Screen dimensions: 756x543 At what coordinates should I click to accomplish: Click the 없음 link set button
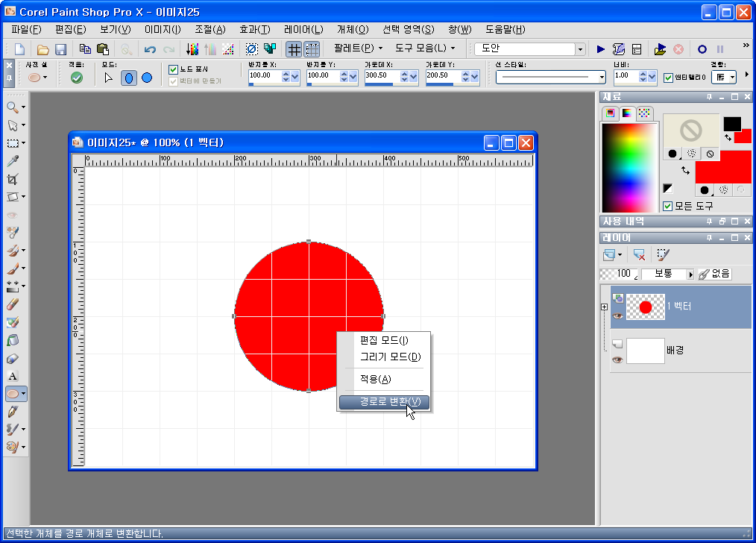tap(715, 274)
